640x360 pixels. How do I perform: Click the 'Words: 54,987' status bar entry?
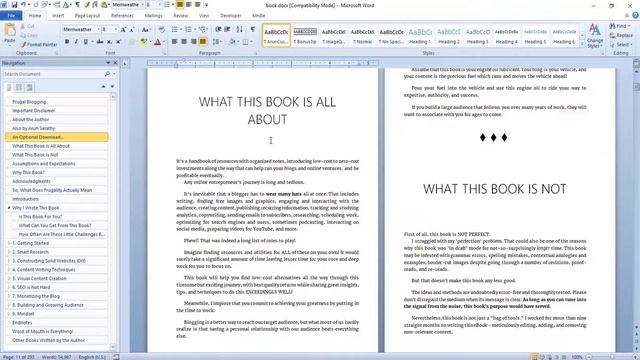click(x=56, y=357)
